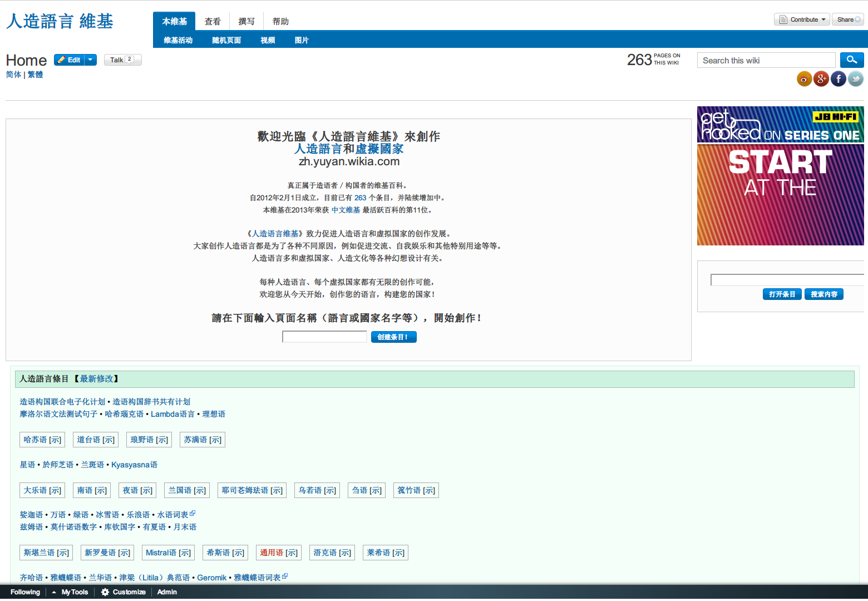Image resolution: width=868 pixels, height=601 pixels.
Task: Open the 《人造语言维基》 link
Action: point(274,234)
